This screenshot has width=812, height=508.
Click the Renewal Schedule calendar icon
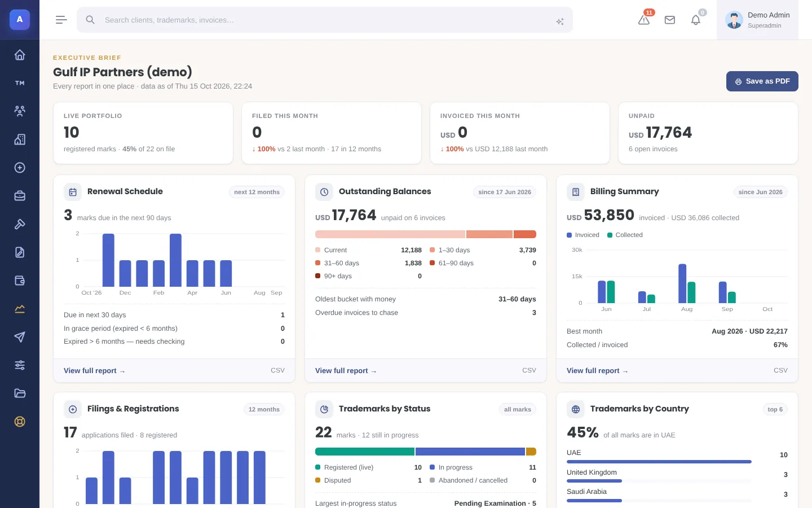[73, 192]
